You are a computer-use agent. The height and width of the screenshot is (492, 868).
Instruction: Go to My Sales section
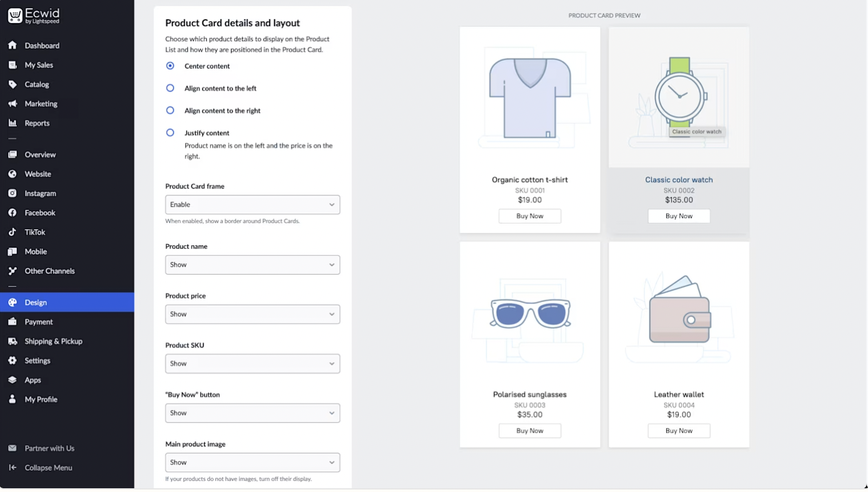tap(39, 65)
